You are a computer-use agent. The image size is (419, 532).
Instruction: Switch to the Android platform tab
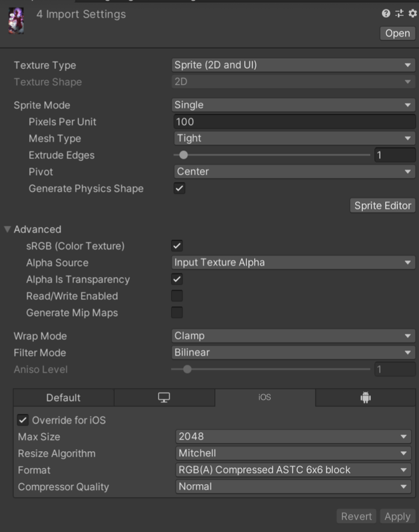[x=365, y=398]
